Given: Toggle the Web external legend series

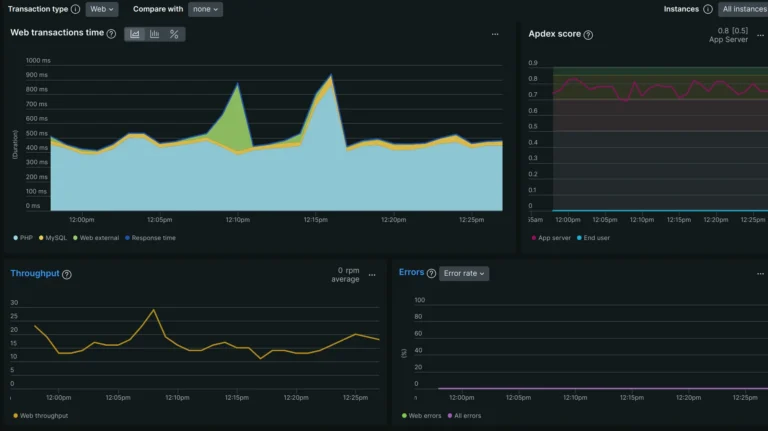Looking at the screenshot, I should click(96, 238).
